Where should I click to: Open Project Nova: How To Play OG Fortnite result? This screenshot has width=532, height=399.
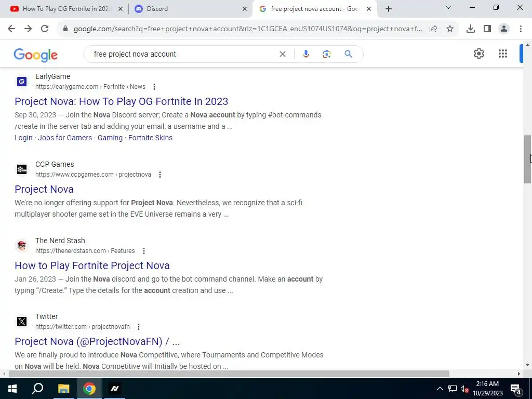click(x=122, y=101)
